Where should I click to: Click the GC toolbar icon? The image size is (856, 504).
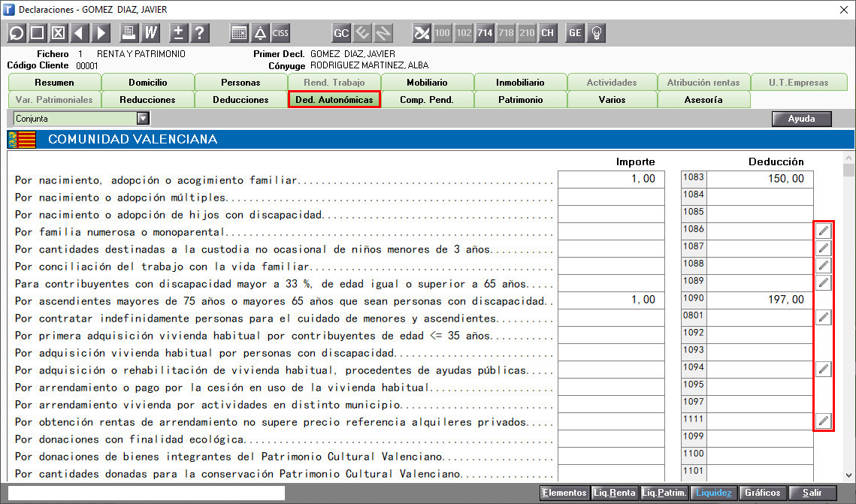click(341, 33)
